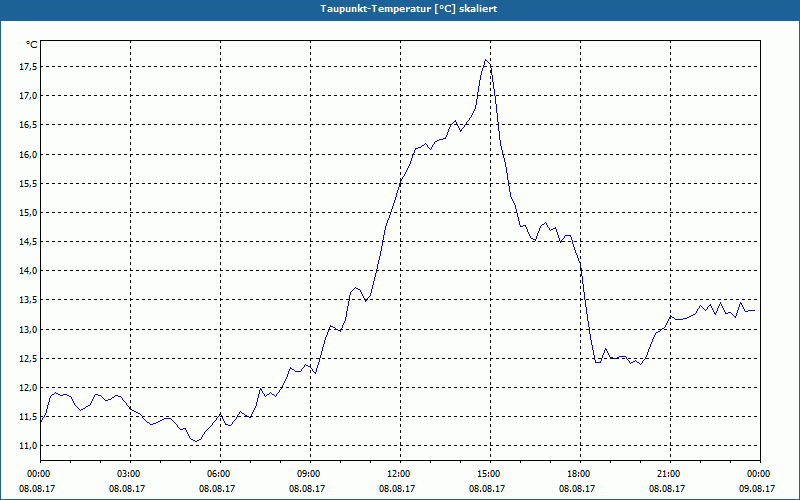Viewport: 800px width, 500px height.
Task: Click the 18:00 time label
Action: point(581,474)
